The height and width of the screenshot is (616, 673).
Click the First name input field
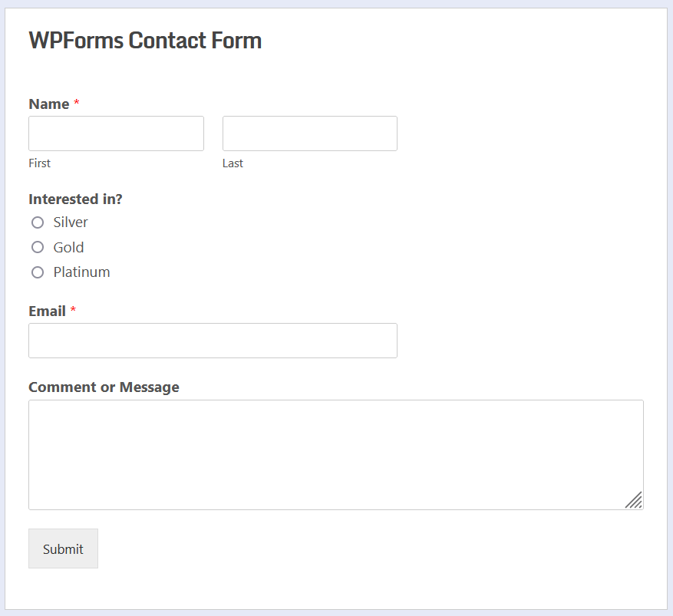coord(116,133)
